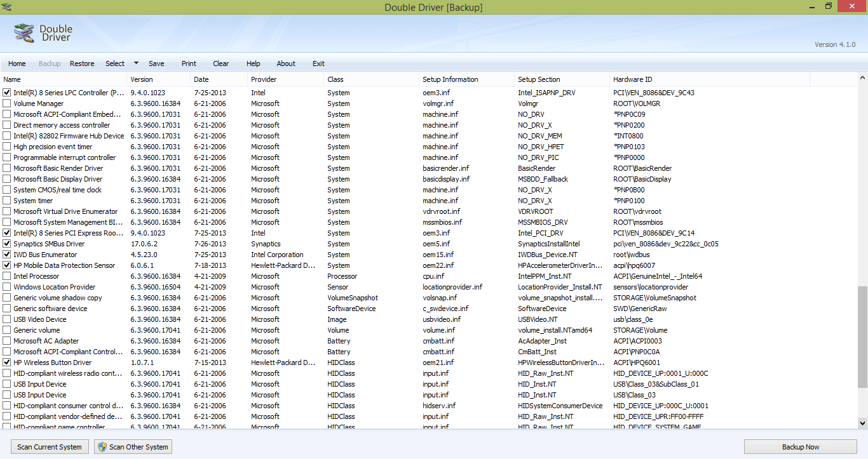Click the Scan Current System button

point(50,447)
